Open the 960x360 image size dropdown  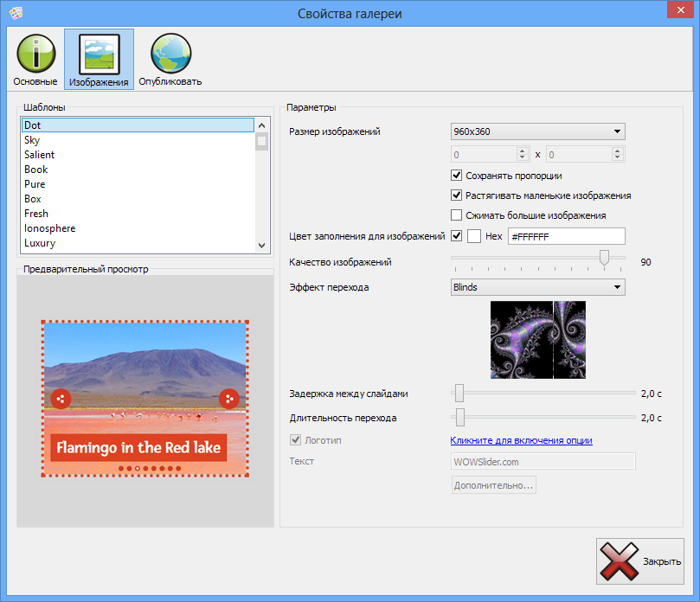(x=537, y=131)
